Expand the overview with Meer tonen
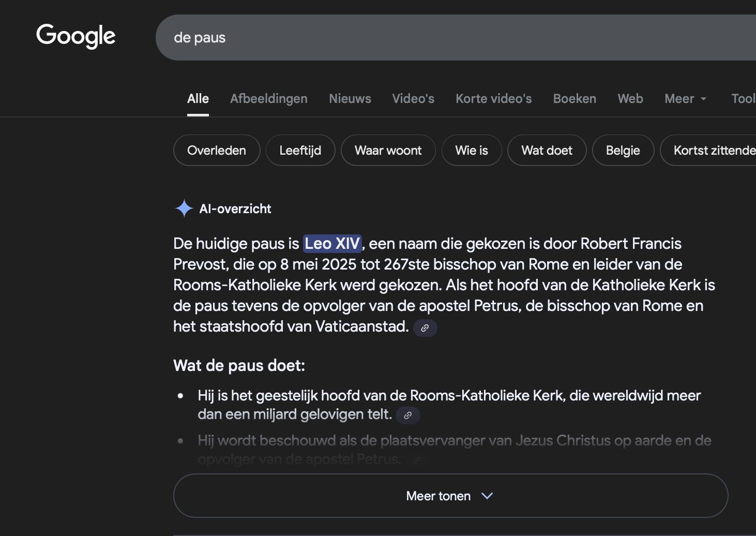The width and height of the screenshot is (756, 536). pos(450,496)
